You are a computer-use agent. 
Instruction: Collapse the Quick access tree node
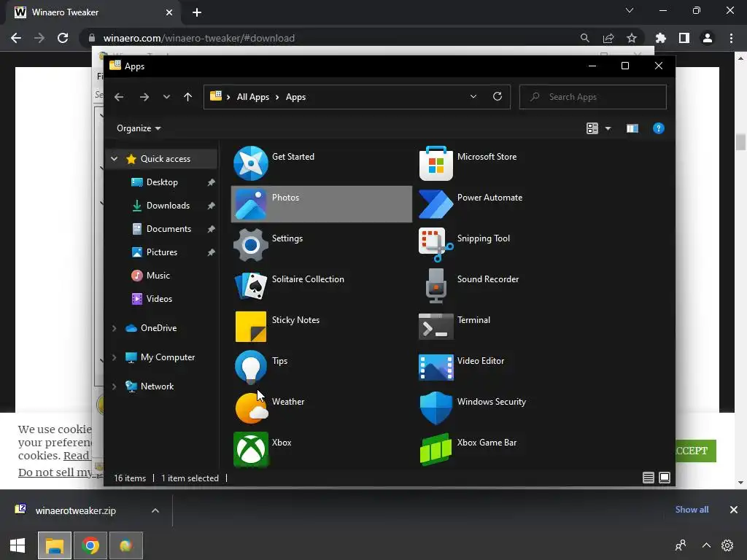pyautogui.click(x=114, y=158)
